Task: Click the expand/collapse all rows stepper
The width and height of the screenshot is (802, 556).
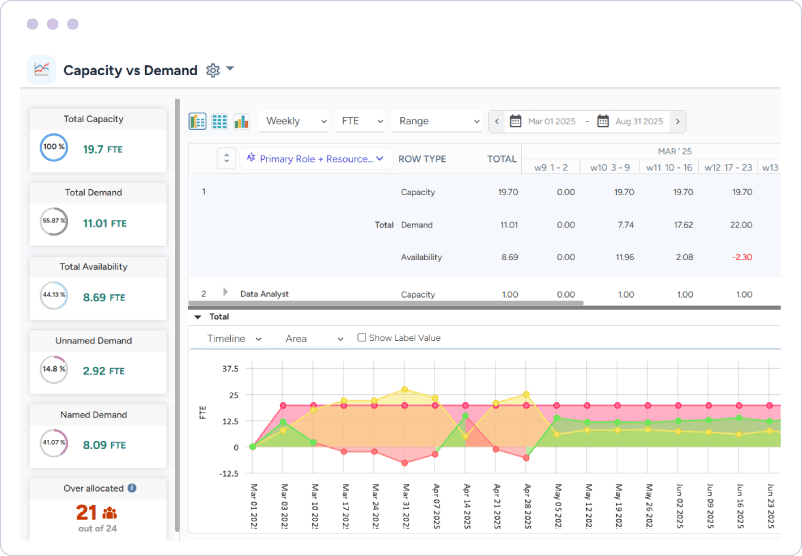Action: point(226,159)
